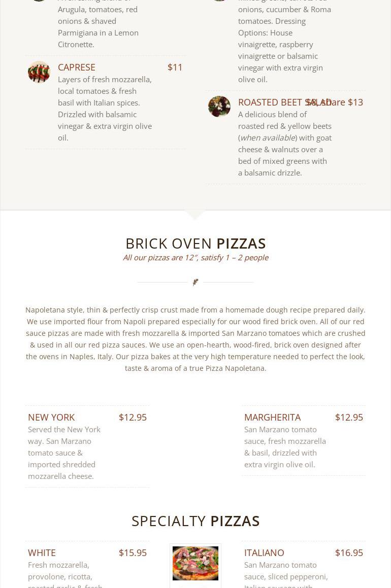
Task: Click the New York $12.95 price
Action: click(133, 417)
